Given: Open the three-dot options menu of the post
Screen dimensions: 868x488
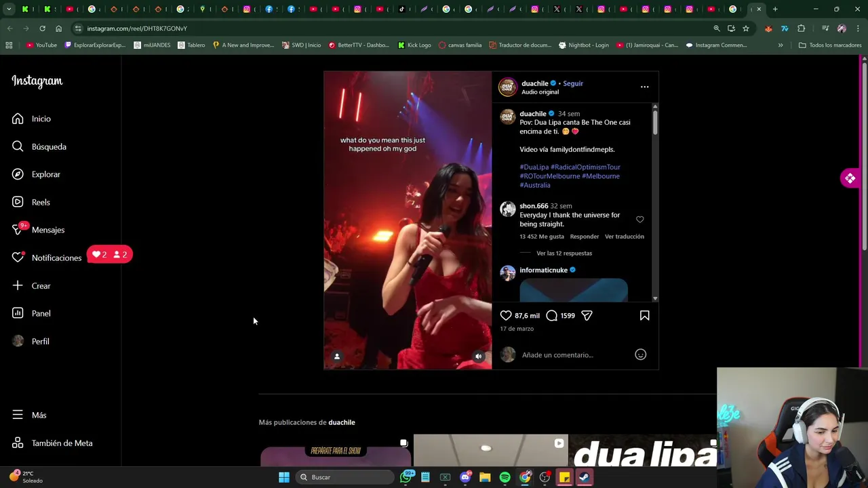Looking at the screenshot, I should pos(644,87).
